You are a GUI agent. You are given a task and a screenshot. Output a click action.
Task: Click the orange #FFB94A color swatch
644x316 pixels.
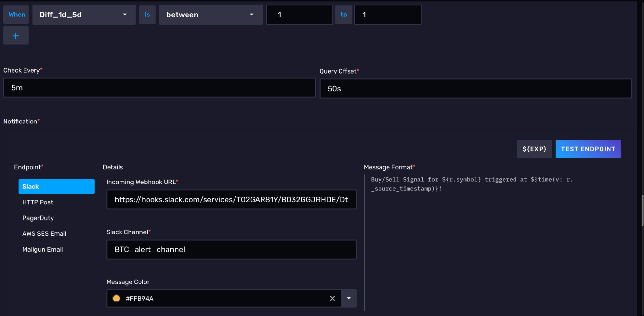coord(117,298)
